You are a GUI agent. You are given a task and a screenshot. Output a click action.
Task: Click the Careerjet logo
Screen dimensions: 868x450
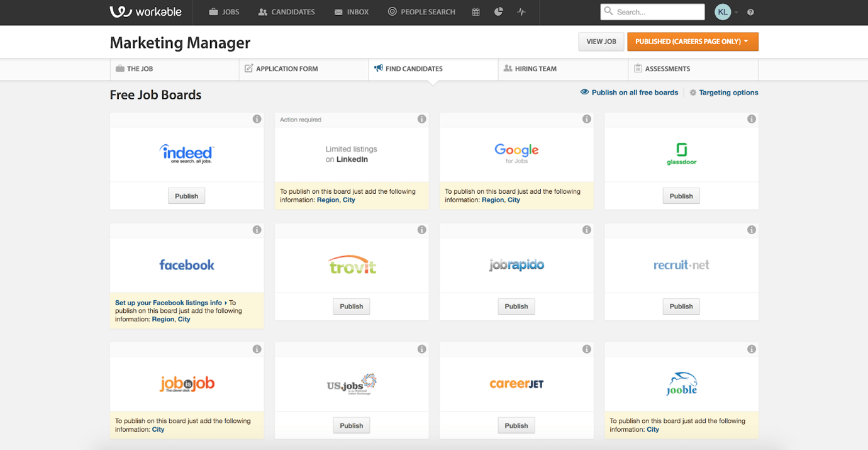(516, 383)
